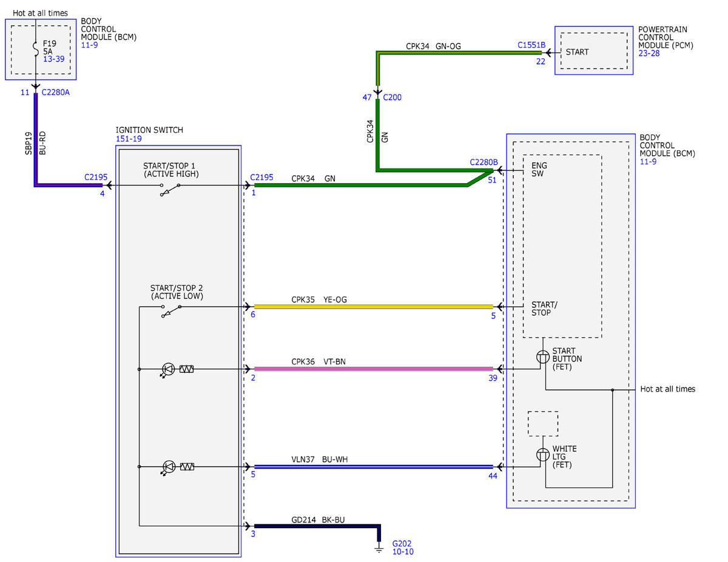728x562 pixels.
Task: Click the START/STOP 1 switch symbol
Action: [170, 189]
